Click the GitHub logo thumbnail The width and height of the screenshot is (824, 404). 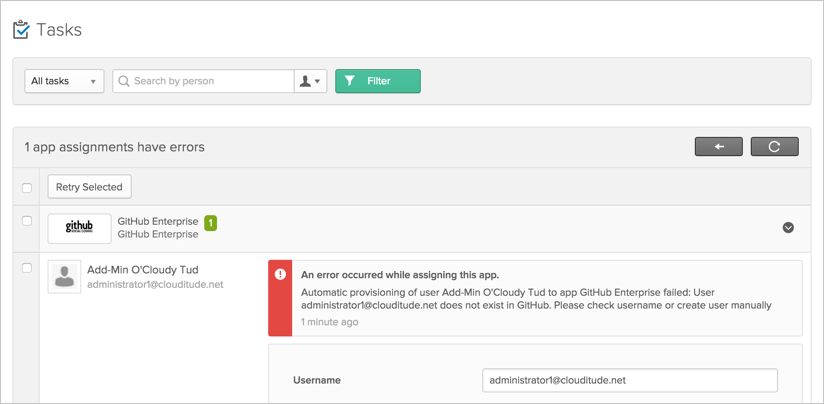pyautogui.click(x=79, y=228)
